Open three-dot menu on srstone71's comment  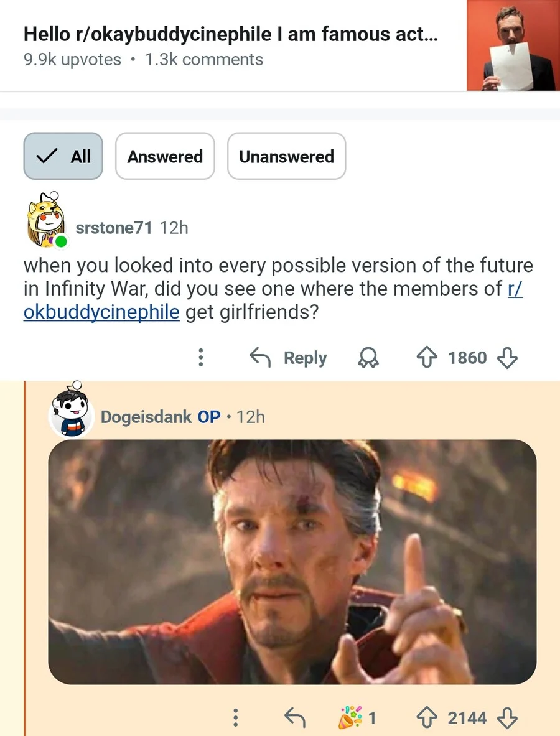click(x=200, y=358)
